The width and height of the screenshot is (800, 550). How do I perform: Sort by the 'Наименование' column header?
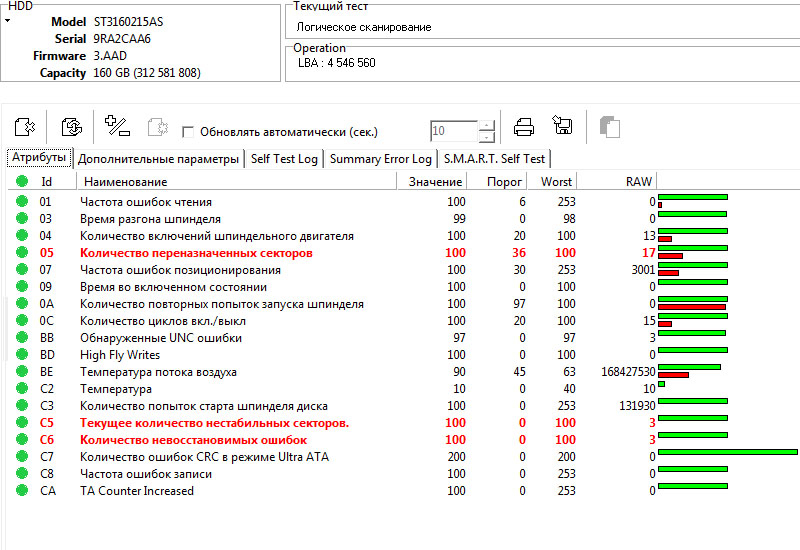point(237,182)
